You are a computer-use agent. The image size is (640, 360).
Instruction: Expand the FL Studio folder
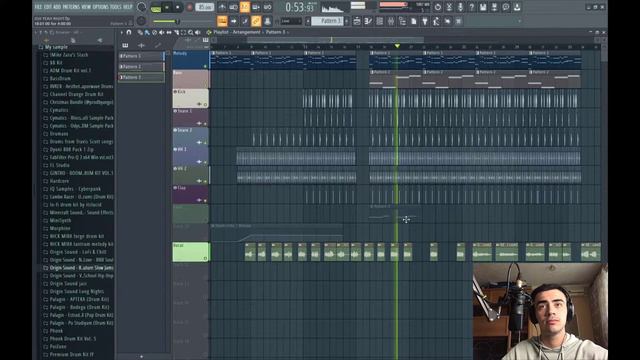[x=60, y=165]
